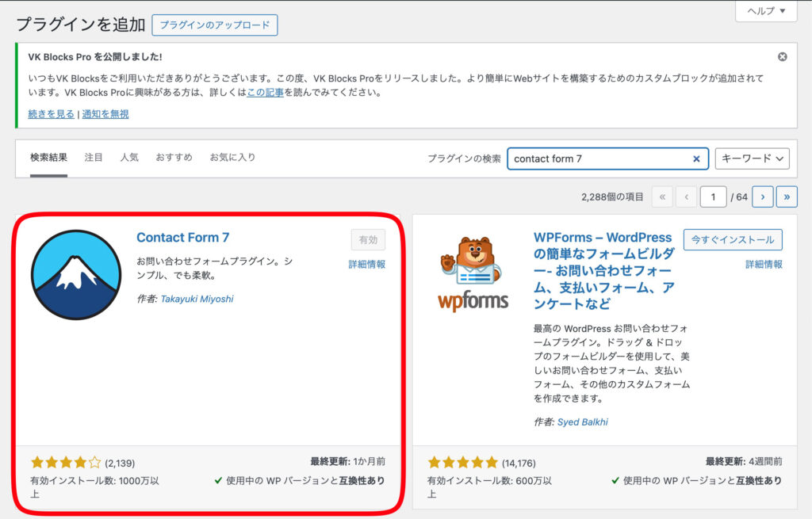View 詳細情報 for WPForms
812x519 pixels.
pos(764,265)
